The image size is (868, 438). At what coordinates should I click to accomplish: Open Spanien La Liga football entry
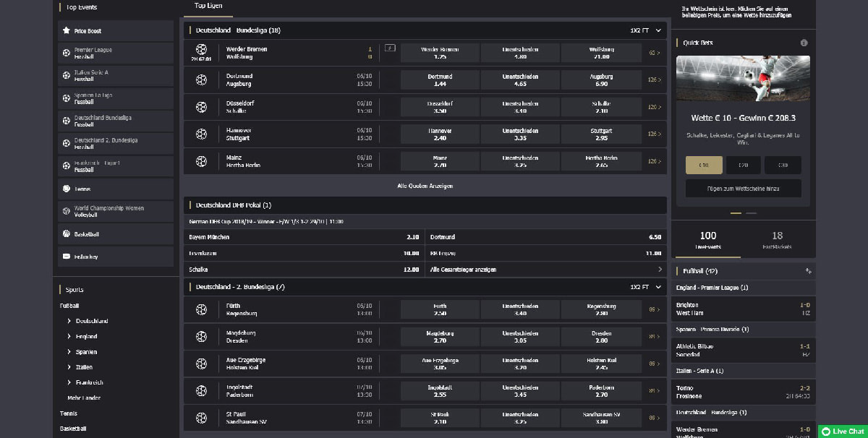(116, 98)
